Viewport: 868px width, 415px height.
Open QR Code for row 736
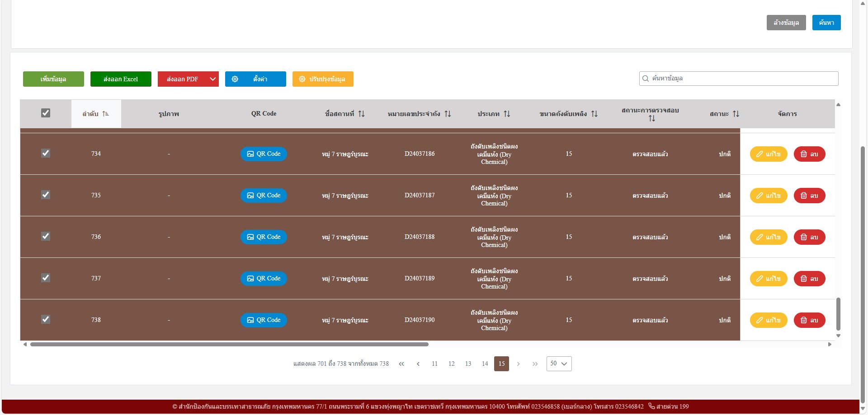(x=264, y=237)
